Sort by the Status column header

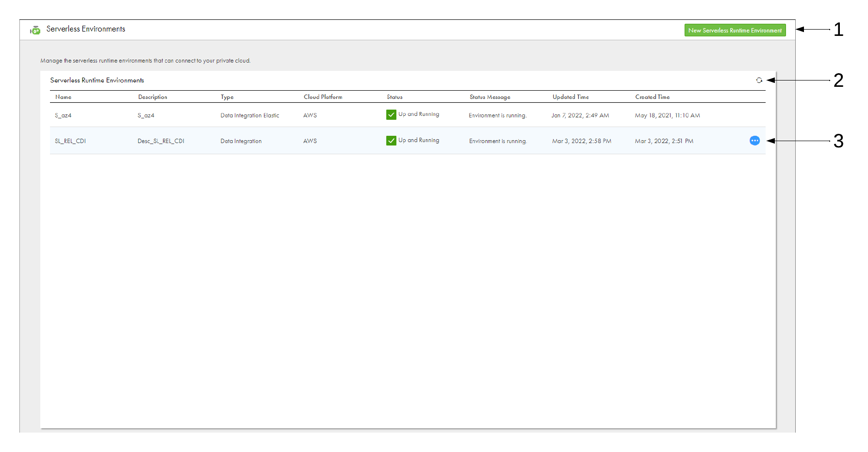click(x=394, y=97)
